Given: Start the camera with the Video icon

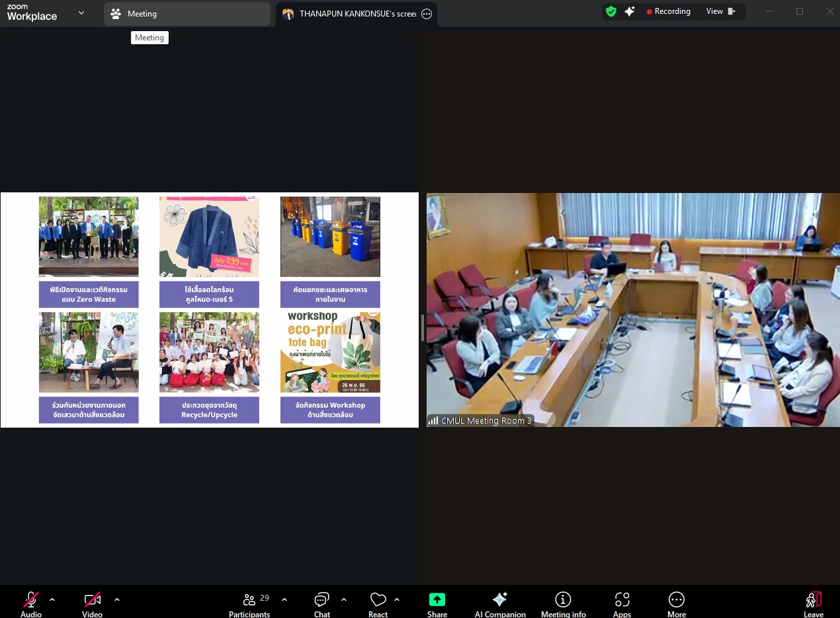Looking at the screenshot, I should (x=92, y=599).
